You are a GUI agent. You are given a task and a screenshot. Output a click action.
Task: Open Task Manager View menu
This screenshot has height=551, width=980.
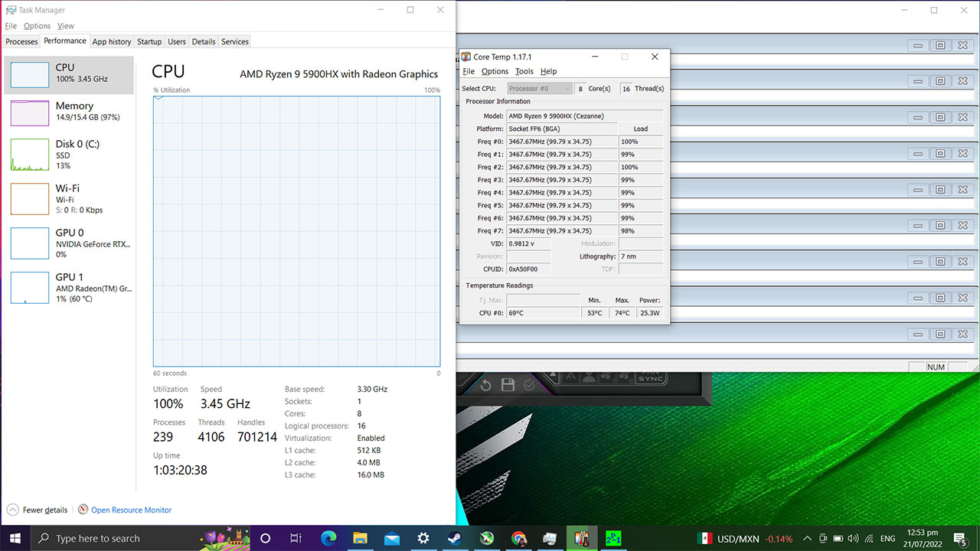point(66,26)
